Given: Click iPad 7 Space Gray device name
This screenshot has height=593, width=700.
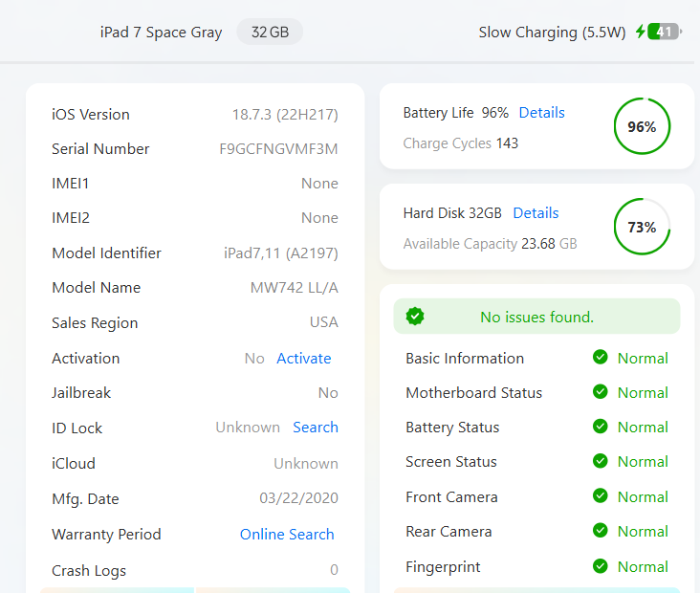Looking at the screenshot, I should (x=162, y=33).
